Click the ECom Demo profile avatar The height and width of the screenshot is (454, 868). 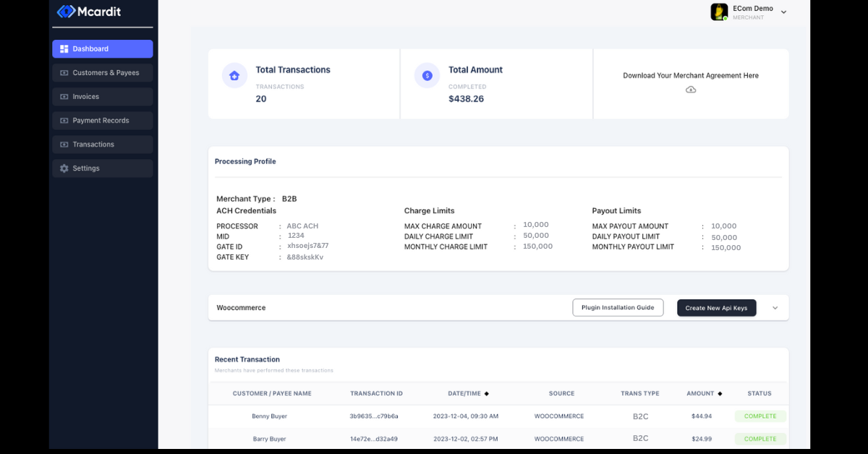tap(719, 12)
